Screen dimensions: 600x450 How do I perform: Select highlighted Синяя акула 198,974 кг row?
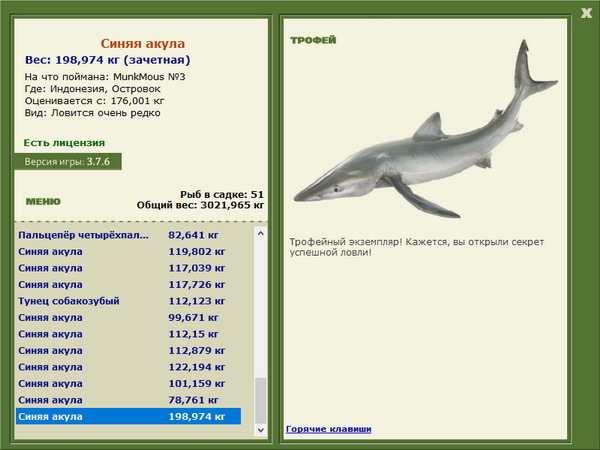coord(129,416)
